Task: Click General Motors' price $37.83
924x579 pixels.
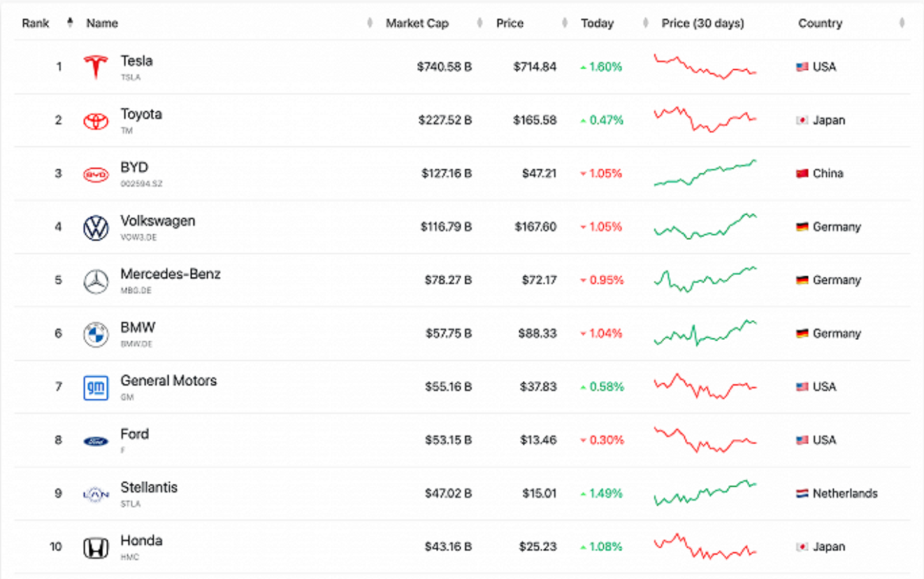Action: tap(538, 387)
